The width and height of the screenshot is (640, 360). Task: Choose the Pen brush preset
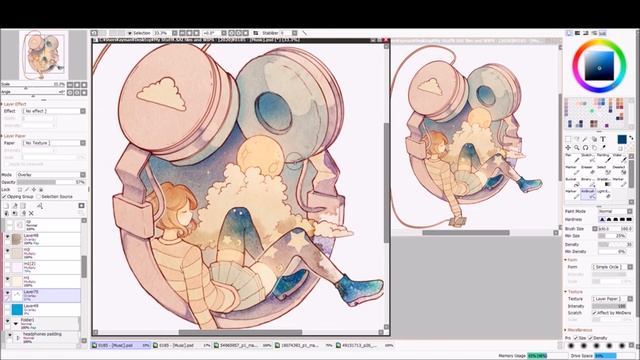571,158
